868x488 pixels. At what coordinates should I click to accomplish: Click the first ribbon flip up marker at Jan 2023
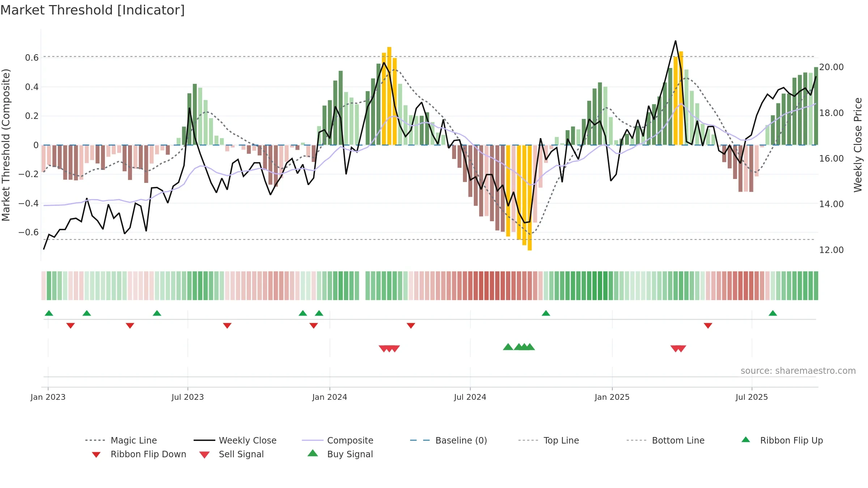click(49, 313)
